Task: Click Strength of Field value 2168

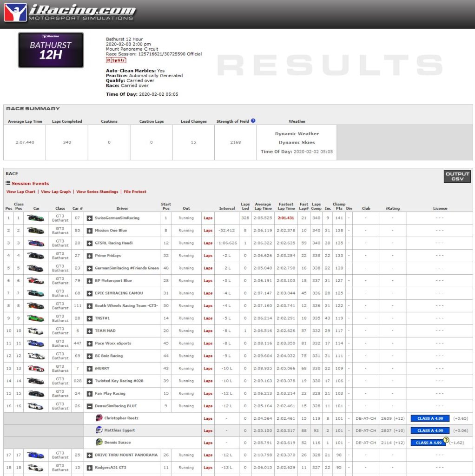Action: click(x=235, y=142)
